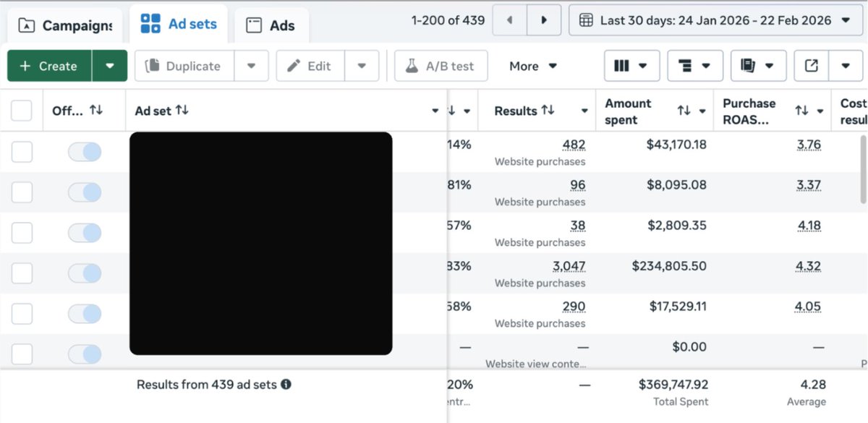This screenshot has height=423, width=868.
Task: Tick the select-all checkbox in the header
Action: click(x=22, y=111)
